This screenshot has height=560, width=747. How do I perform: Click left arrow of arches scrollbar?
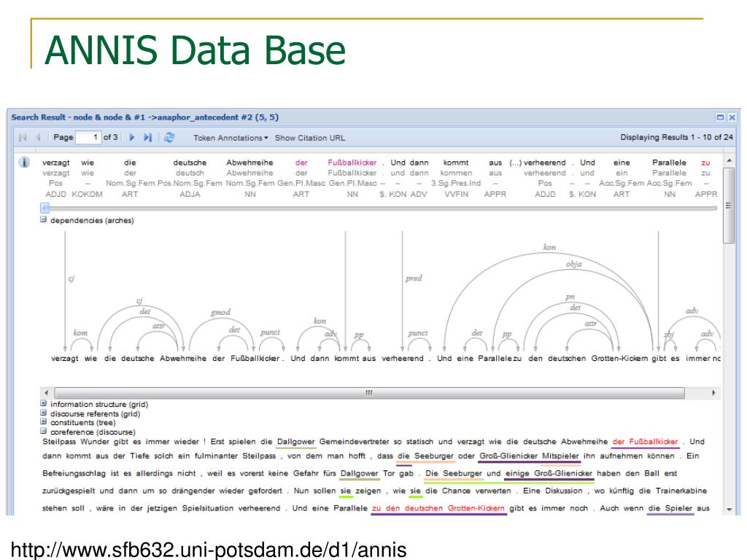pyautogui.click(x=46, y=393)
